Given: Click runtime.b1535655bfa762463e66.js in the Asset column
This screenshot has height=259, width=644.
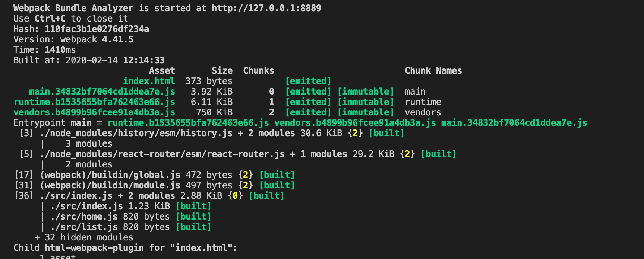Looking at the screenshot, I should pos(94,102).
